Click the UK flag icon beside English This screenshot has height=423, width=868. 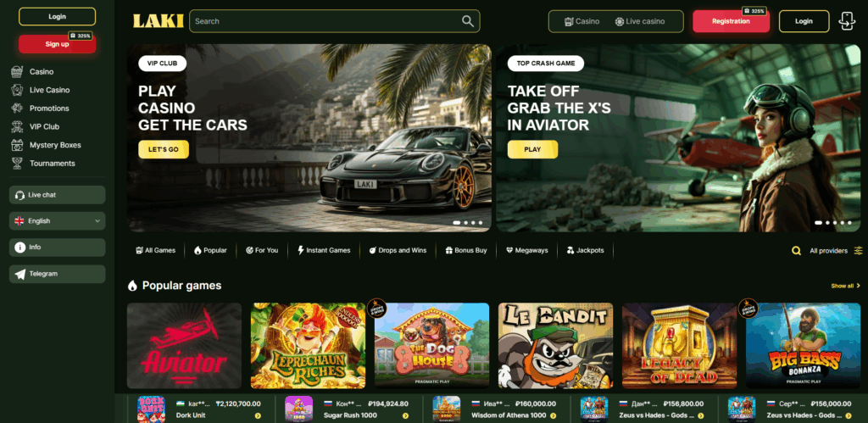[x=19, y=221]
